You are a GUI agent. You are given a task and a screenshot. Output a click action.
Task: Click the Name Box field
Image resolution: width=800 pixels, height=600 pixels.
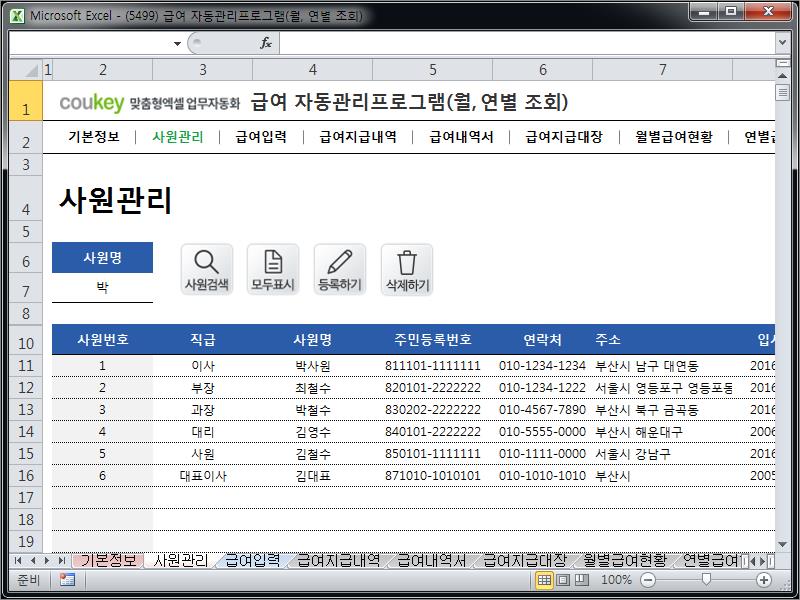point(91,43)
